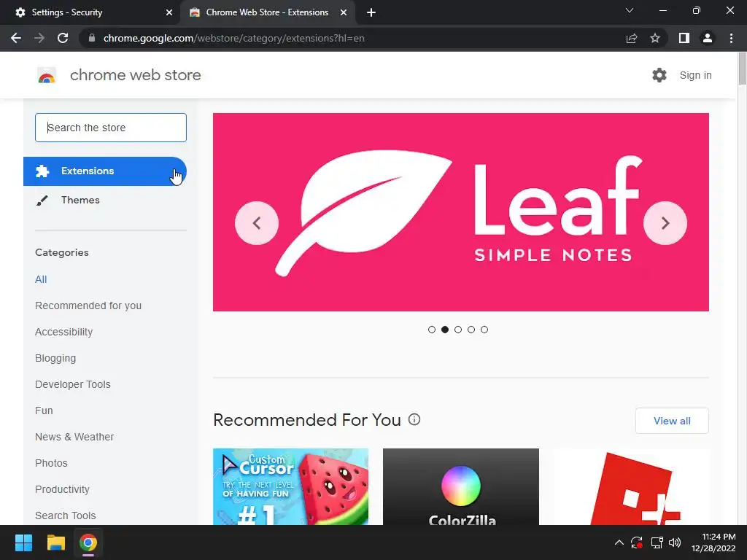Open Chrome's three-dot menu
The image size is (747, 560).
coord(731,38)
